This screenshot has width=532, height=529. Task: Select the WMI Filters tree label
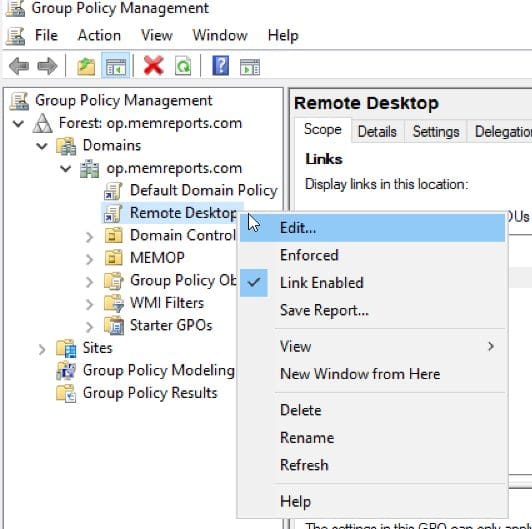(x=167, y=303)
